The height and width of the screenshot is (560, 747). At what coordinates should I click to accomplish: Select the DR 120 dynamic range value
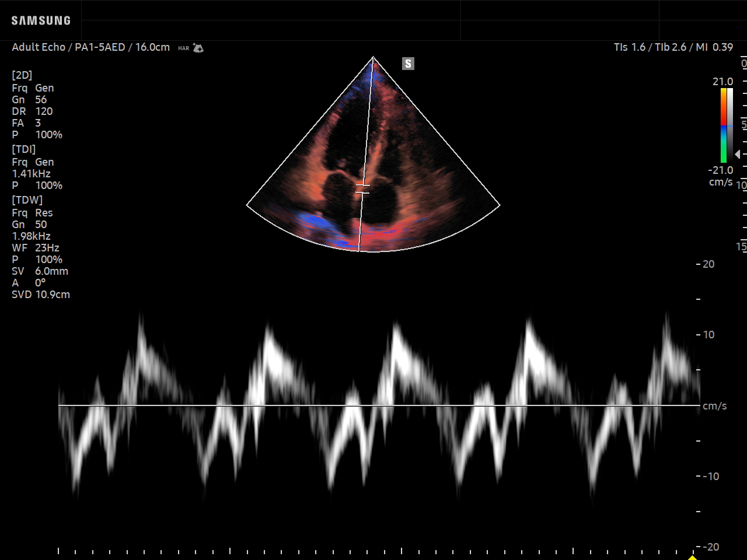[32, 111]
